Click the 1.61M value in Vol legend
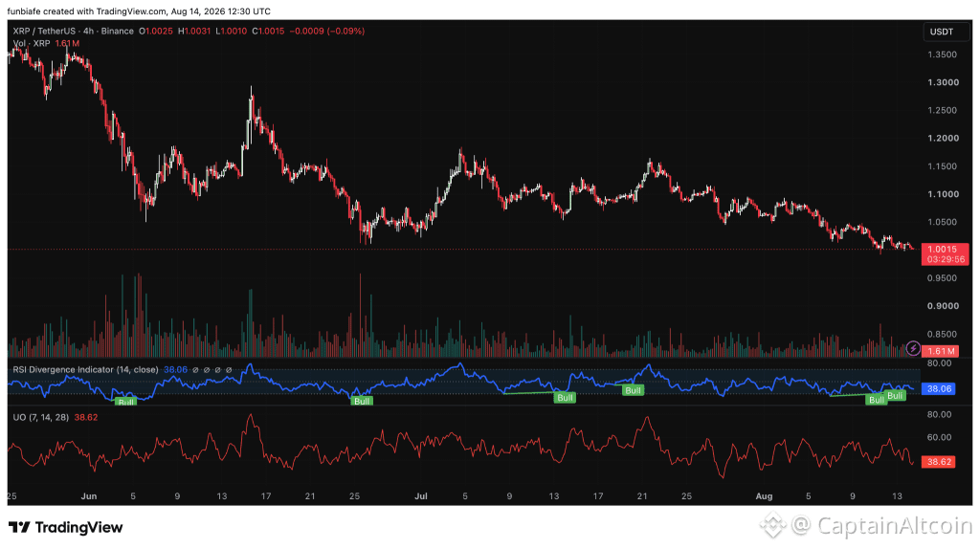This screenshot has width=980, height=549. click(67, 44)
